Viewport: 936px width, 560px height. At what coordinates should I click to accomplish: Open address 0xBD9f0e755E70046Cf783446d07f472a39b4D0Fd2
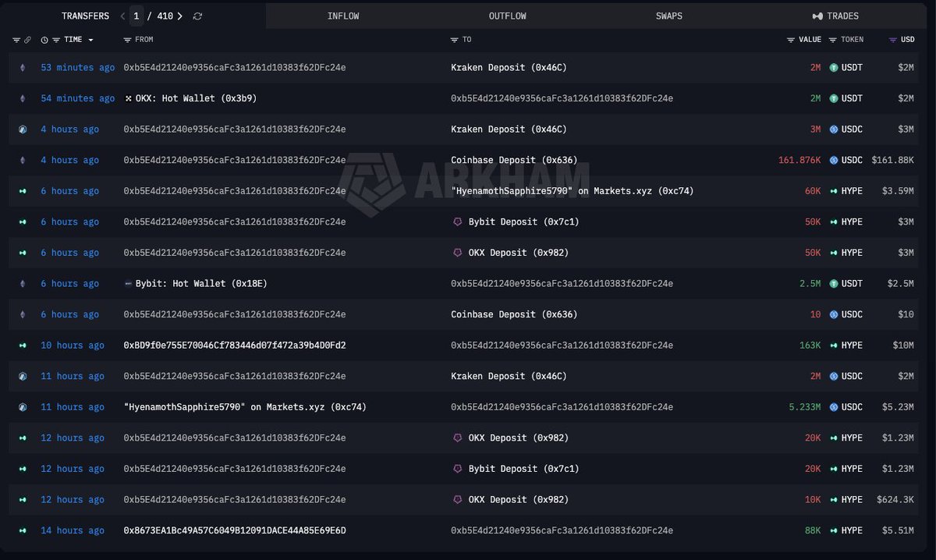(x=235, y=346)
